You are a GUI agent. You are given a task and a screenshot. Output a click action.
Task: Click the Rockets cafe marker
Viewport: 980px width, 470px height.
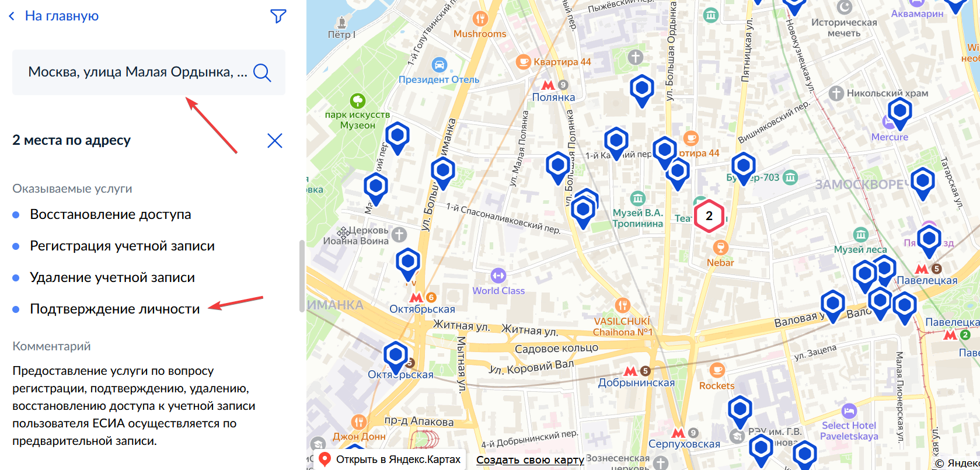pos(717,370)
